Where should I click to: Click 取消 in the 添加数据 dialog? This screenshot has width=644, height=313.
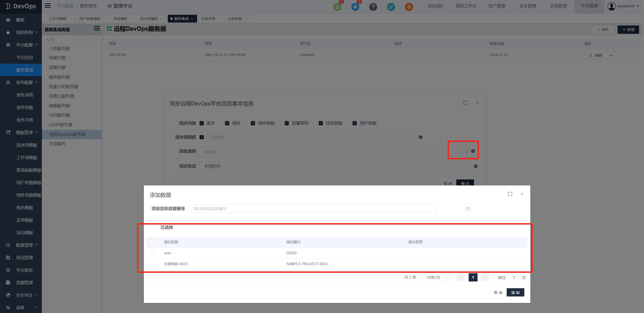click(498, 292)
